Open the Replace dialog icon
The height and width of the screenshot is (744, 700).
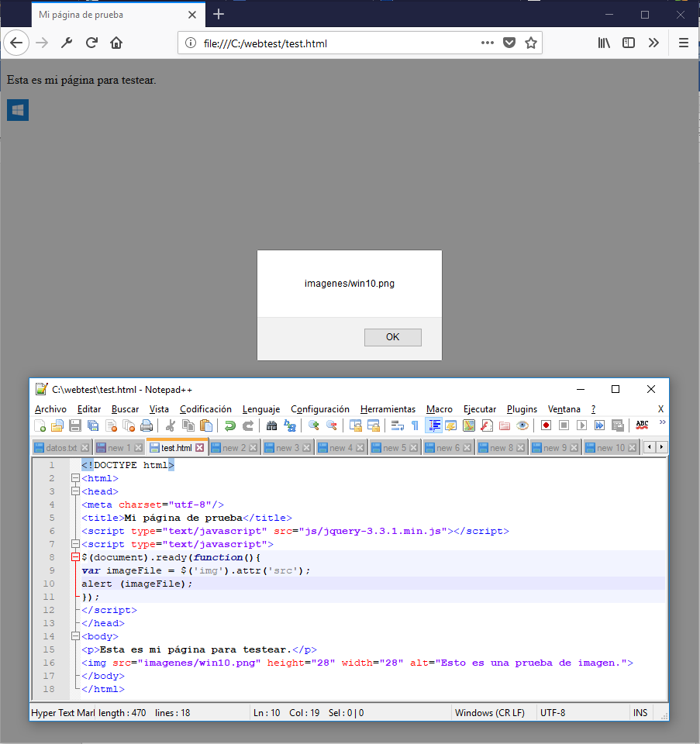point(289,425)
